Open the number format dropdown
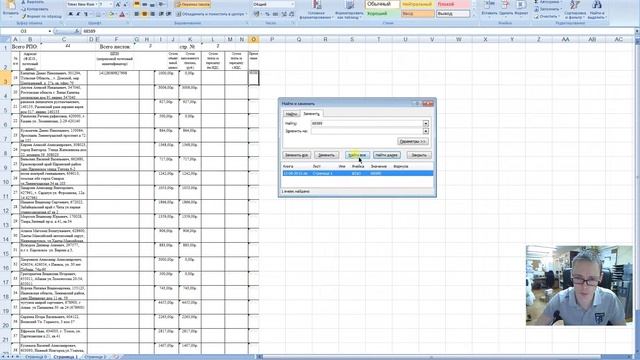 point(292,4)
